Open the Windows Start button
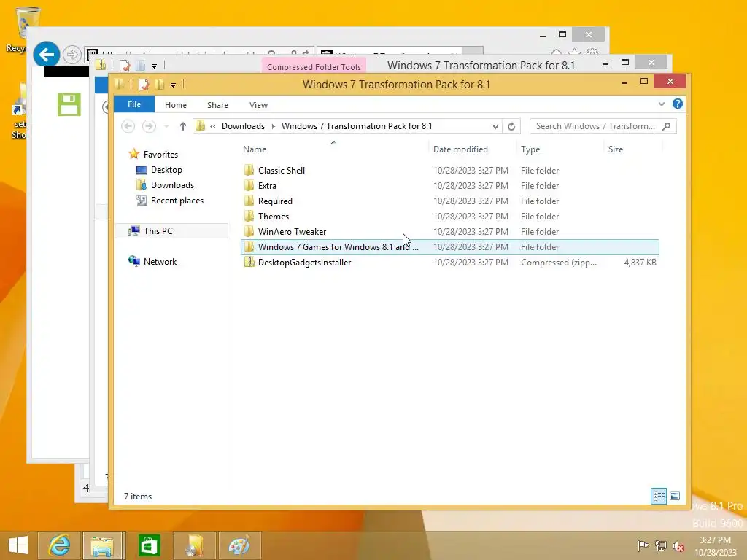The height and width of the screenshot is (560, 747). (18, 545)
